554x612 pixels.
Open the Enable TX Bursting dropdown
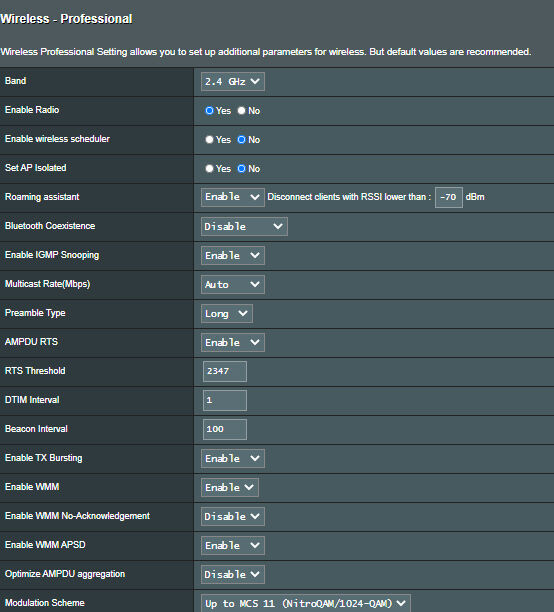pos(233,458)
